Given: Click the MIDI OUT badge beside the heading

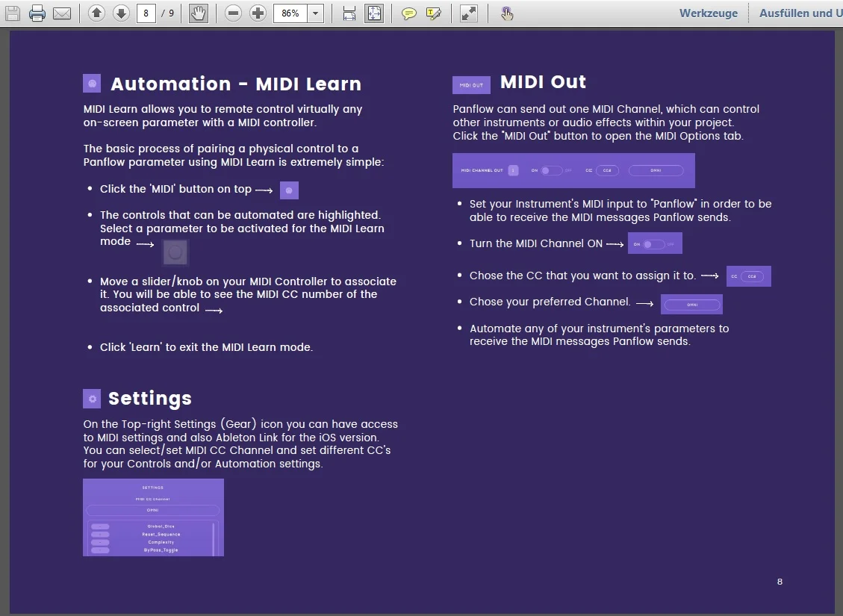Looking at the screenshot, I should [x=471, y=85].
